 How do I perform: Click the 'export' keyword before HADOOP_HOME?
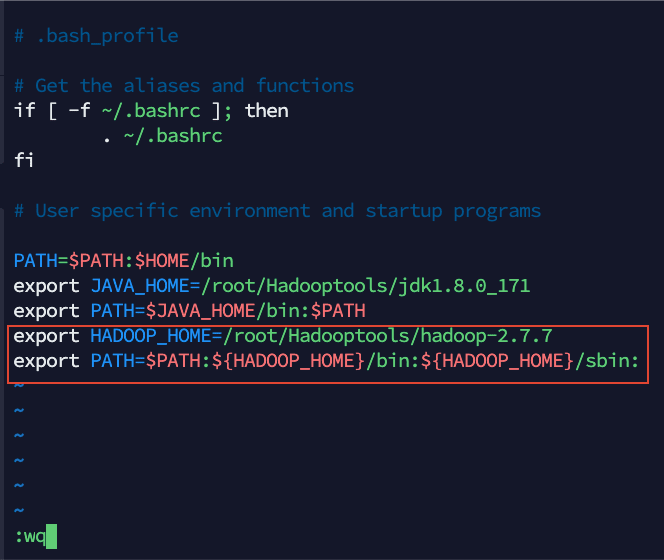click(47, 336)
